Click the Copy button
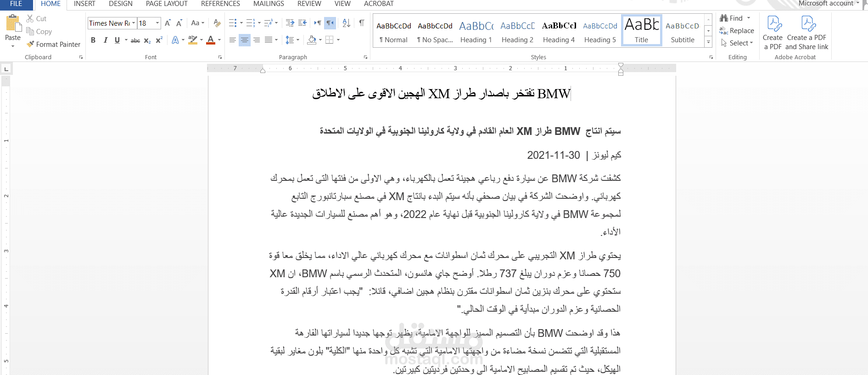 (39, 32)
